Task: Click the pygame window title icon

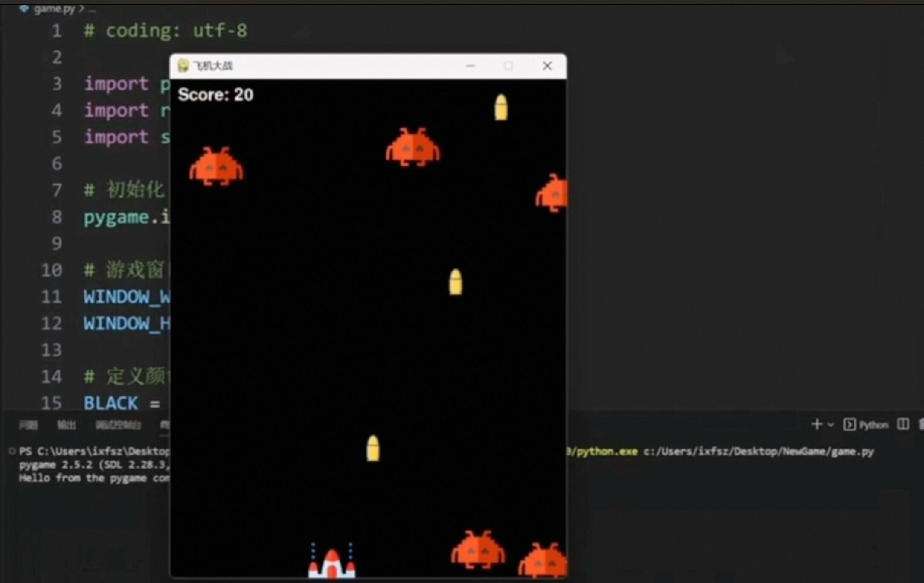Action: 183,66
